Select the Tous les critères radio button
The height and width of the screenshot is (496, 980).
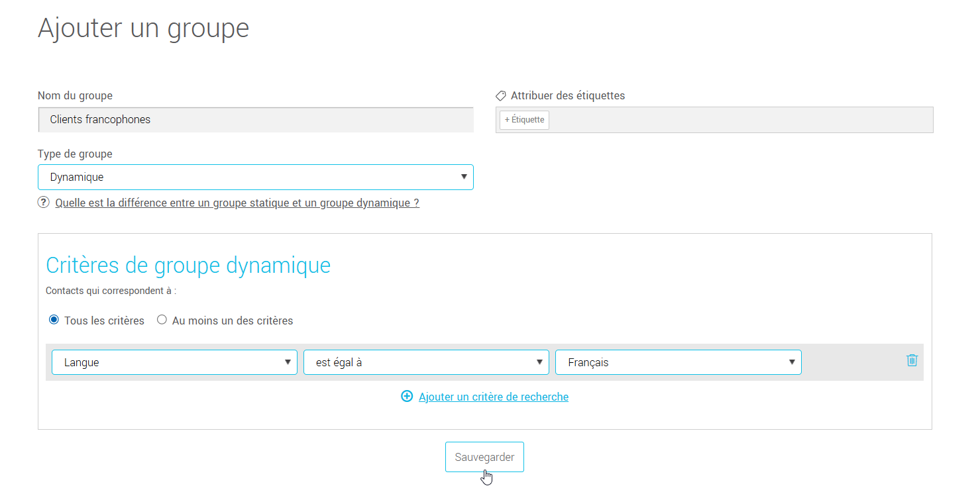tap(53, 320)
